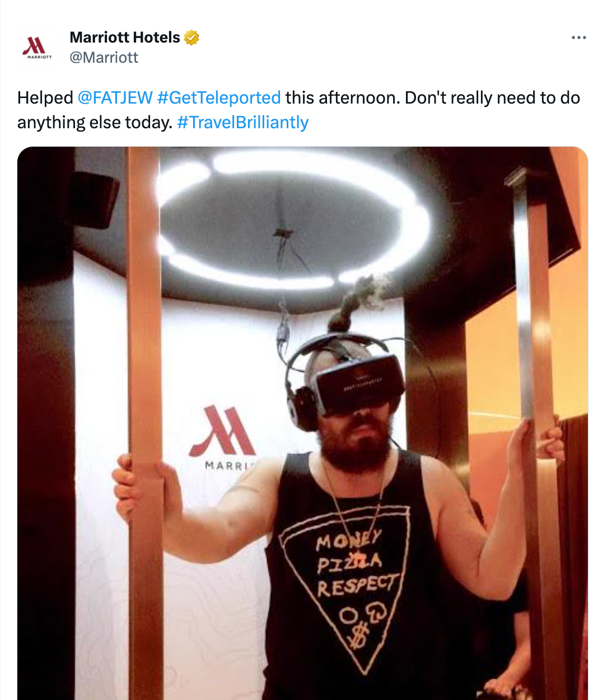
Task: Click the red Marriott logo in the photo
Action: click(223, 431)
